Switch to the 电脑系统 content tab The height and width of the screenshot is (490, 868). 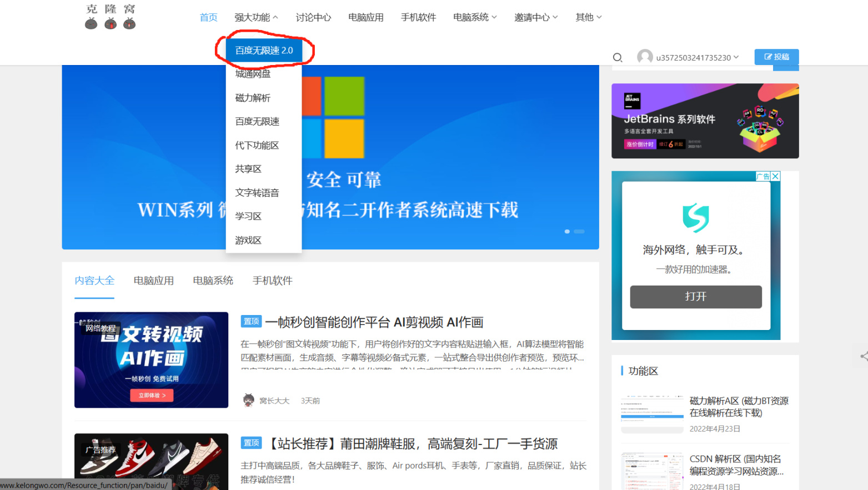tap(213, 281)
